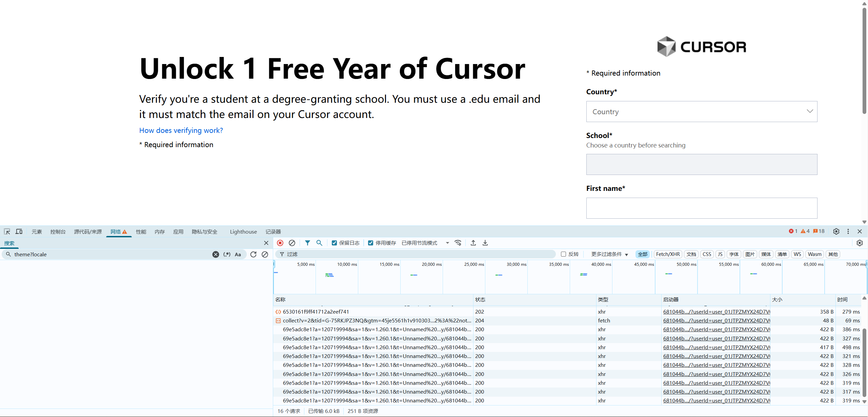The image size is (868, 417).
Task: Switch to the Lighthouse tab
Action: 243,232
